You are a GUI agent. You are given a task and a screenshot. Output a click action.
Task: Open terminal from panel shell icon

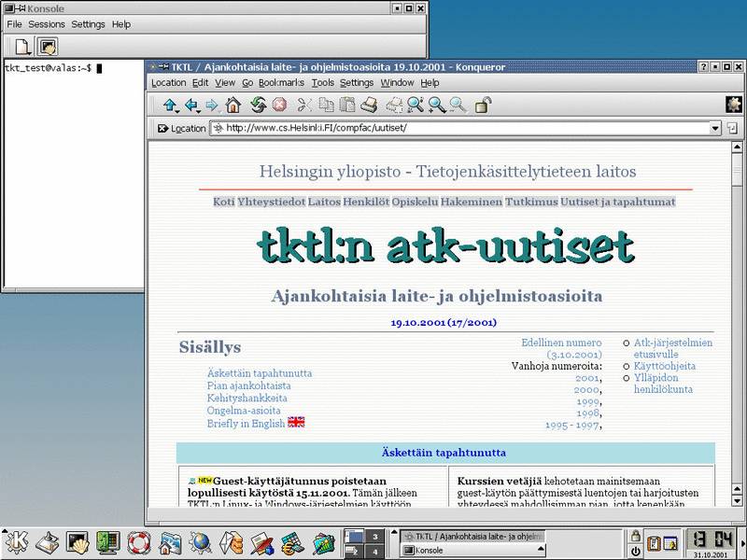coord(78,543)
